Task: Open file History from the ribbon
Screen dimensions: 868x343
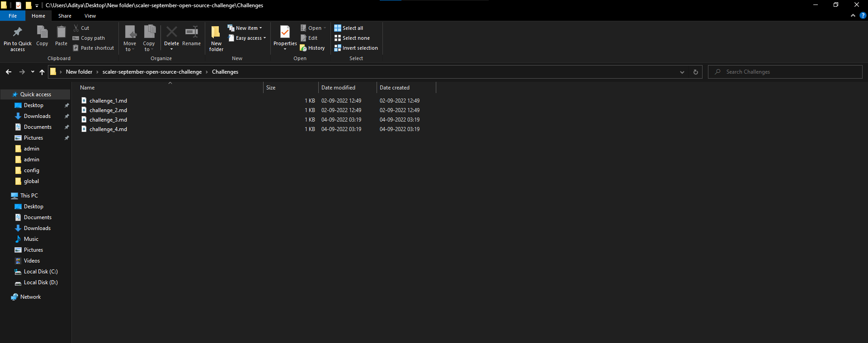Action: [312, 48]
